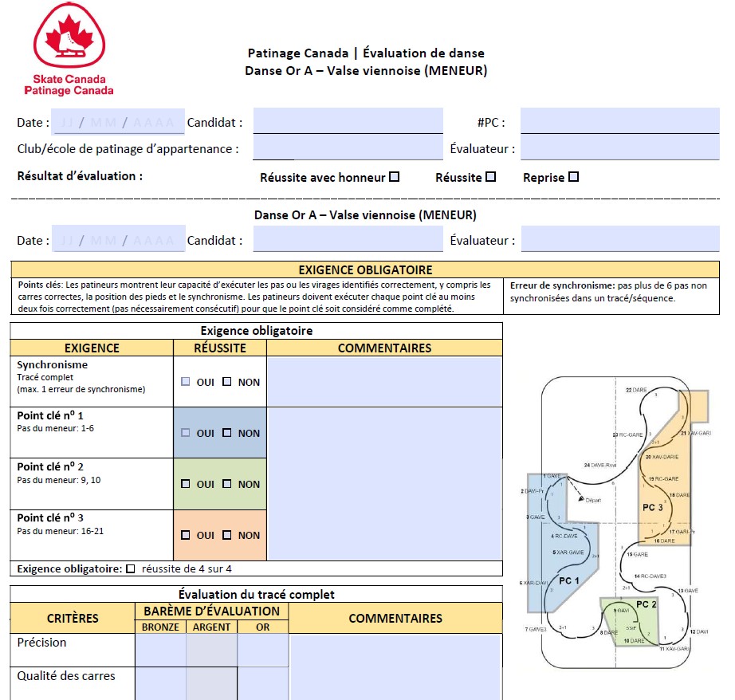The width and height of the screenshot is (735, 700).
Task: Tick OUI for Point clé nº 2
Action: pyautogui.click(x=186, y=483)
